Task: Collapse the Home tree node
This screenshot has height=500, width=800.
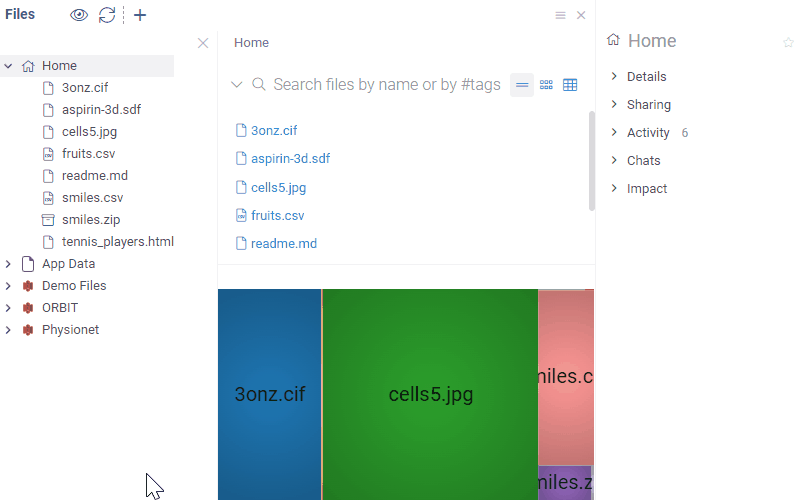Action: (x=8, y=66)
